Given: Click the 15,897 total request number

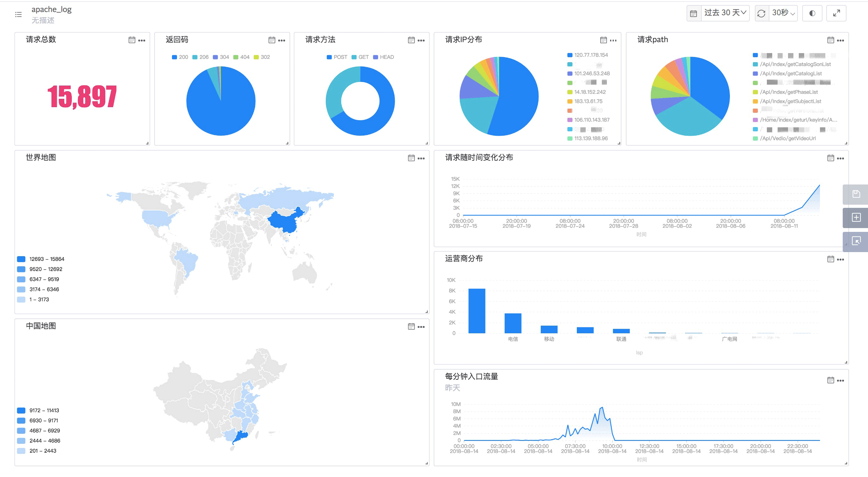Looking at the screenshot, I should 82,97.
